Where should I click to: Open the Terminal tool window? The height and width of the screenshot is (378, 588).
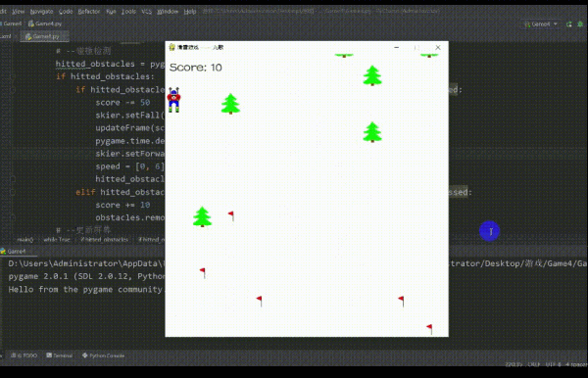pyautogui.click(x=59, y=355)
